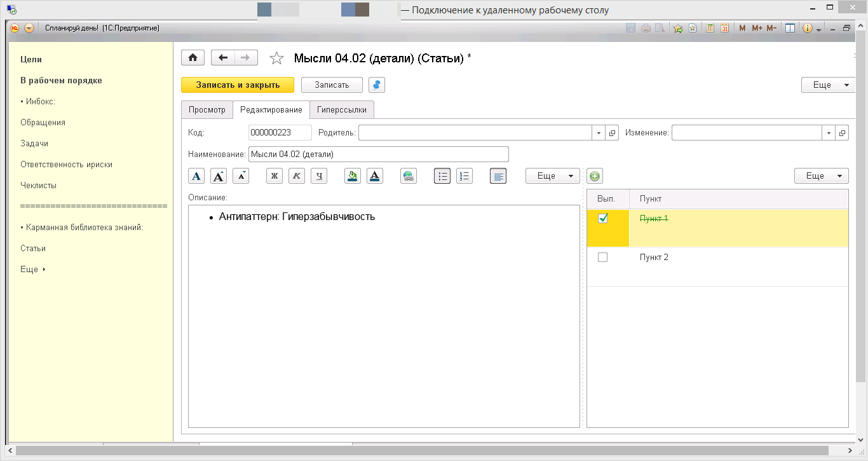Open Обращения in the sidebar

43,123
